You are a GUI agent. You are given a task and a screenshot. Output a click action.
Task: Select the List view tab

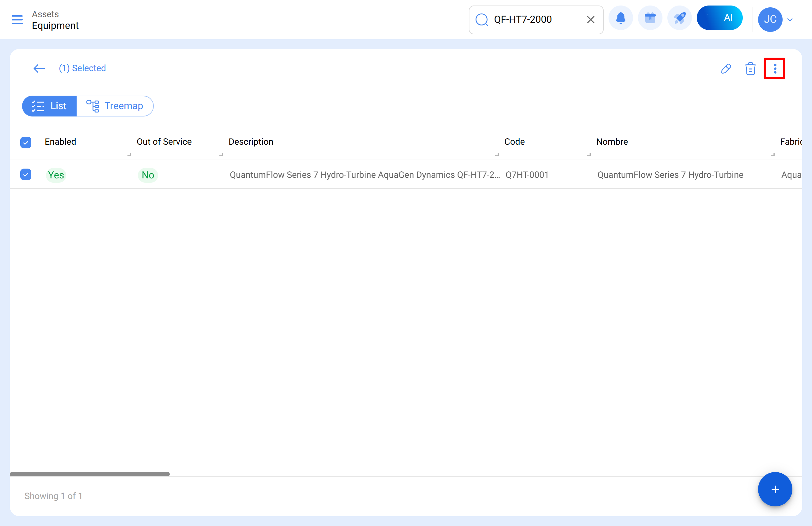[49, 106]
